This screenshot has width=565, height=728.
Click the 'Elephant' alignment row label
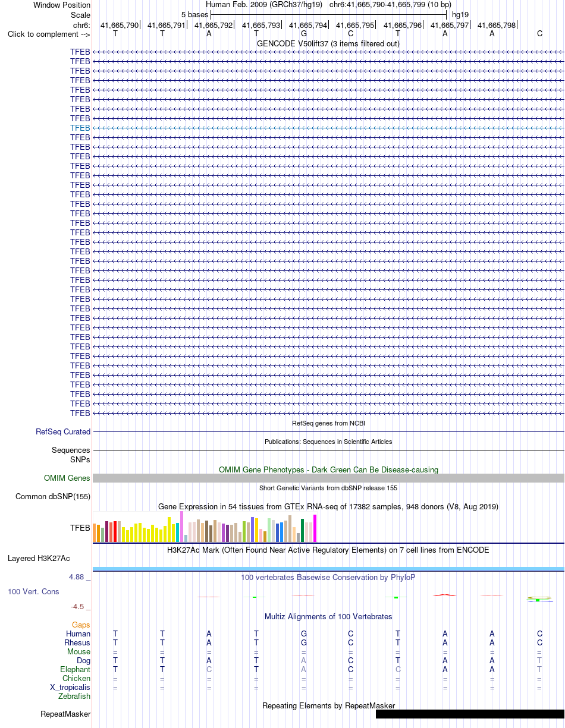click(76, 670)
